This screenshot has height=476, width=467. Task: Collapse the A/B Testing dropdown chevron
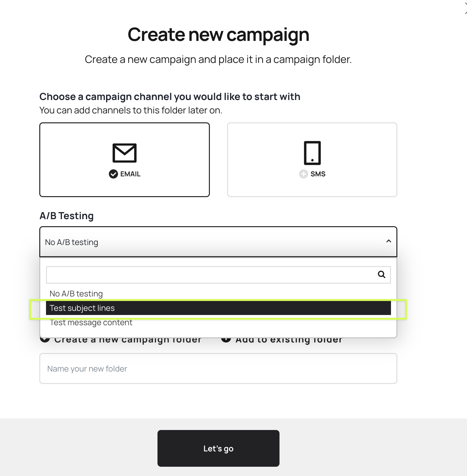[389, 241]
